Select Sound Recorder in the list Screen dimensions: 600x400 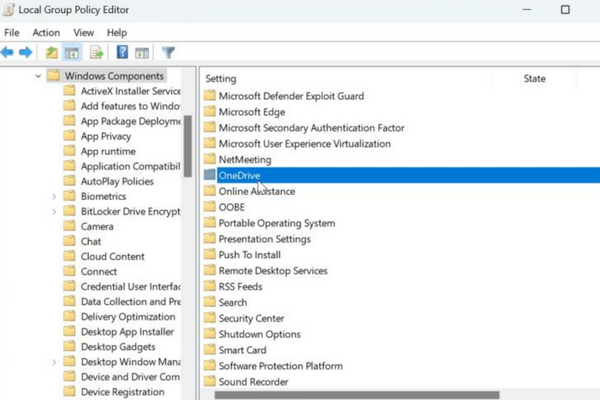tap(253, 382)
